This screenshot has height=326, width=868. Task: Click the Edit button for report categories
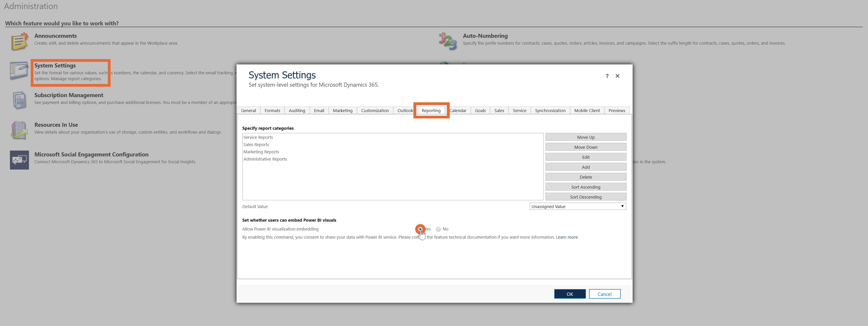coord(586,157)
